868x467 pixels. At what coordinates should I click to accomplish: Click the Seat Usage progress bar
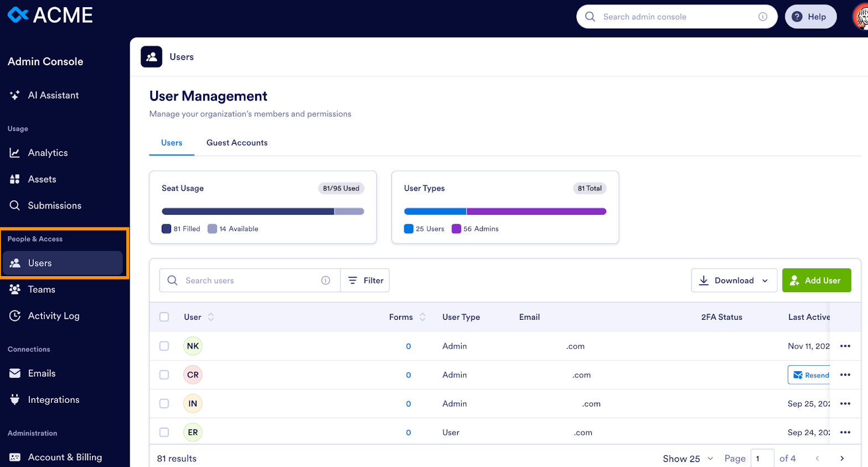click(x=262, y=211)
